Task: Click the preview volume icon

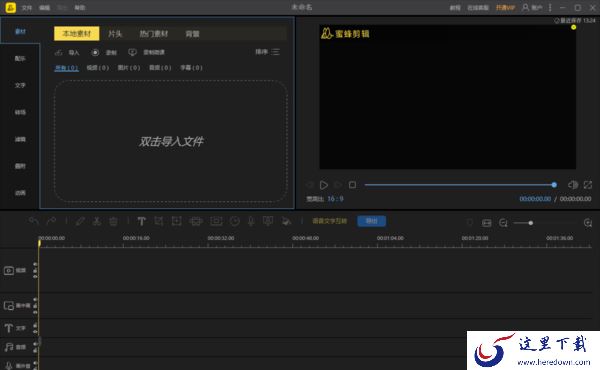Action: [573, 185]
